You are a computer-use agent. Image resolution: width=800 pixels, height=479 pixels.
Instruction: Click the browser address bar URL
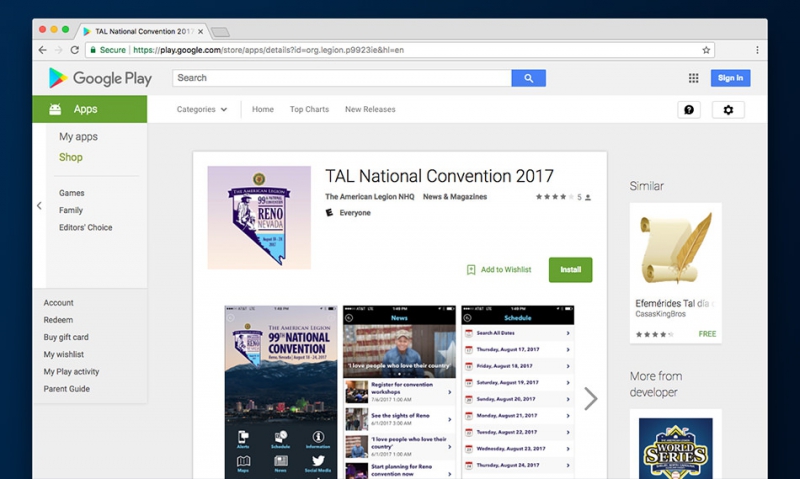click(268, 50)
